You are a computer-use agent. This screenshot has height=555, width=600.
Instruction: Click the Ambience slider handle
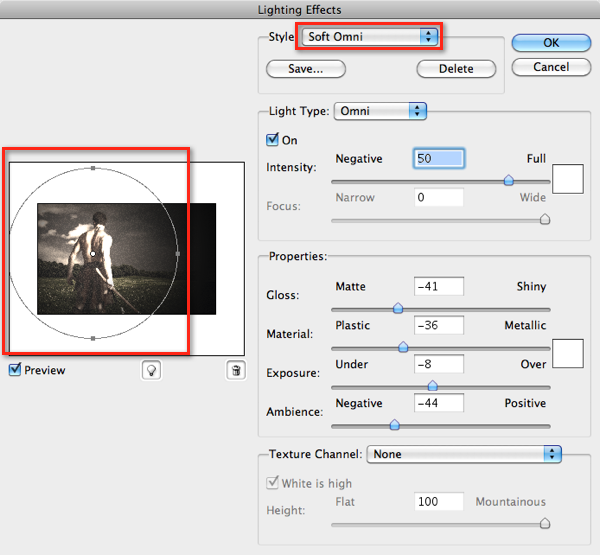click(x=395, y=424)
